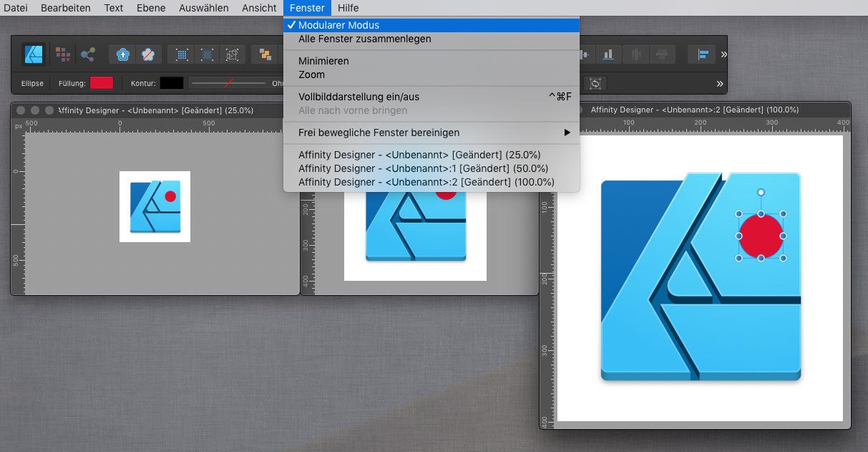Switch to the Designer persona icon
868x452 pixels.
(34, 54)
